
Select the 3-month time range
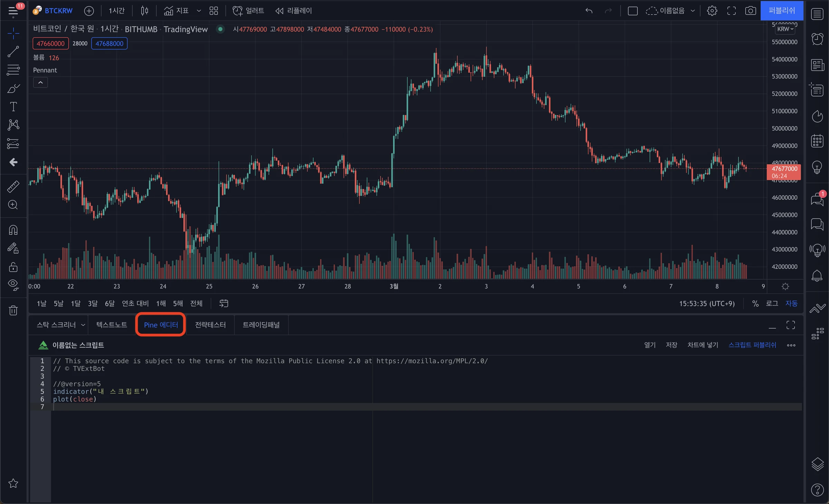(x=93, y=303)
